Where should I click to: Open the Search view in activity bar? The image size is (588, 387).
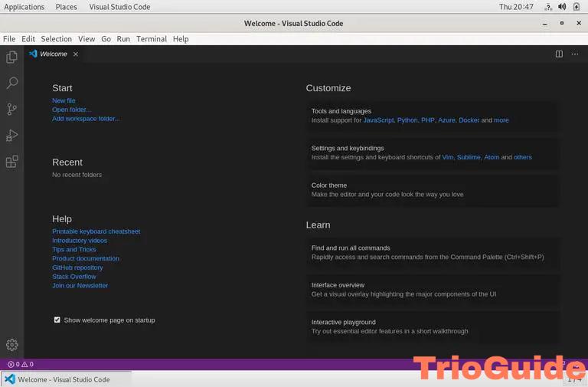pos(12,83)
